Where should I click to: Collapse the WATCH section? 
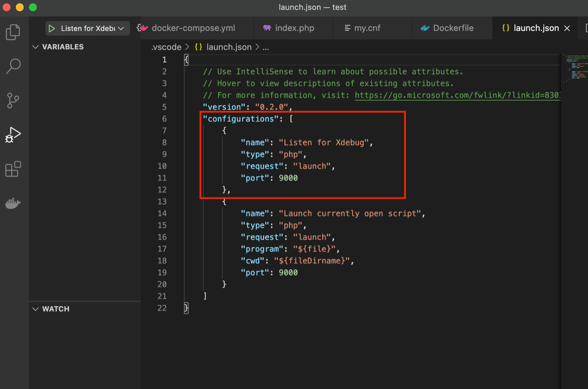(x=85, y=309)
